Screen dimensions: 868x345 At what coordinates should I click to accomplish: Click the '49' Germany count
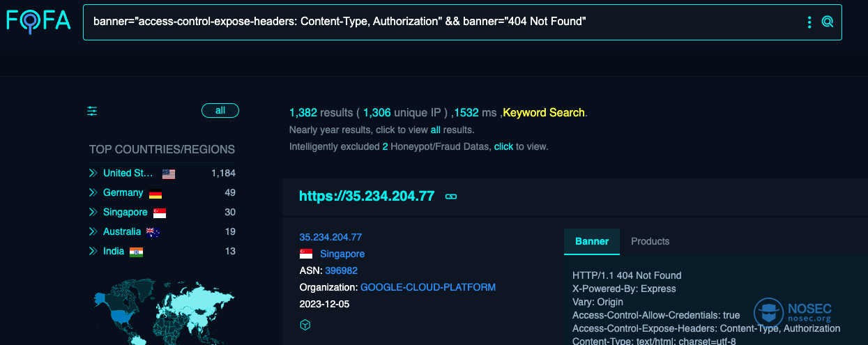click(x=229, y=192)
